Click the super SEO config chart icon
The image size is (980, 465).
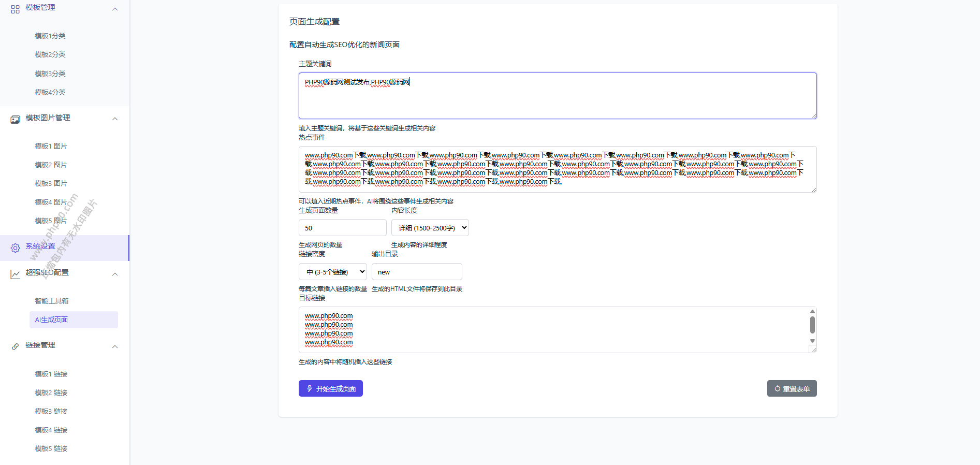click(x=15, y=274)
